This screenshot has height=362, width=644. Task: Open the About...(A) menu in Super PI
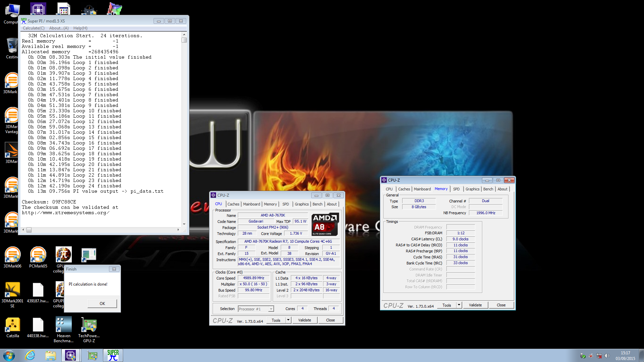pyautogui.click(x=59, y=28)
